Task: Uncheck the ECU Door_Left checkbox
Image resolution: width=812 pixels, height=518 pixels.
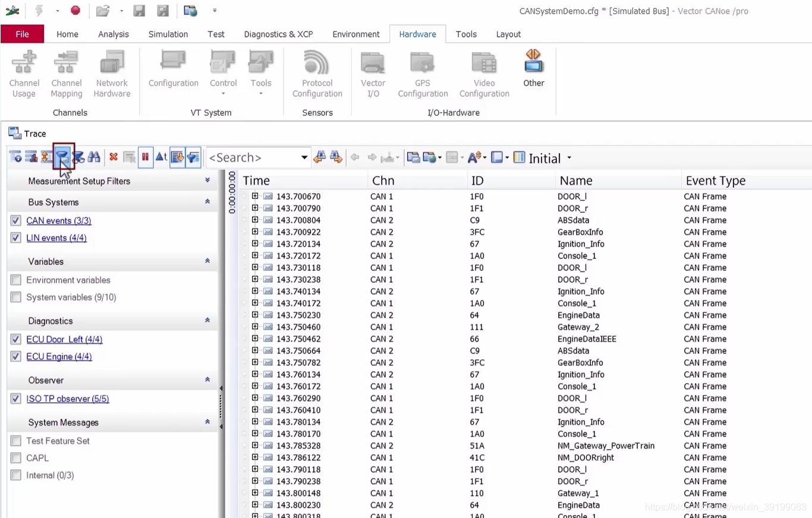Action: pyautogui.click(x=16, y=339)
